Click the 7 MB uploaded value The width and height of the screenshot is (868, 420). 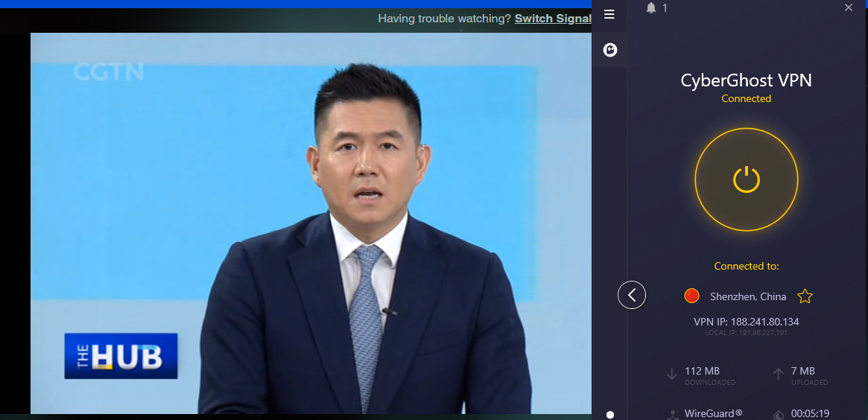tap(802, 371)
